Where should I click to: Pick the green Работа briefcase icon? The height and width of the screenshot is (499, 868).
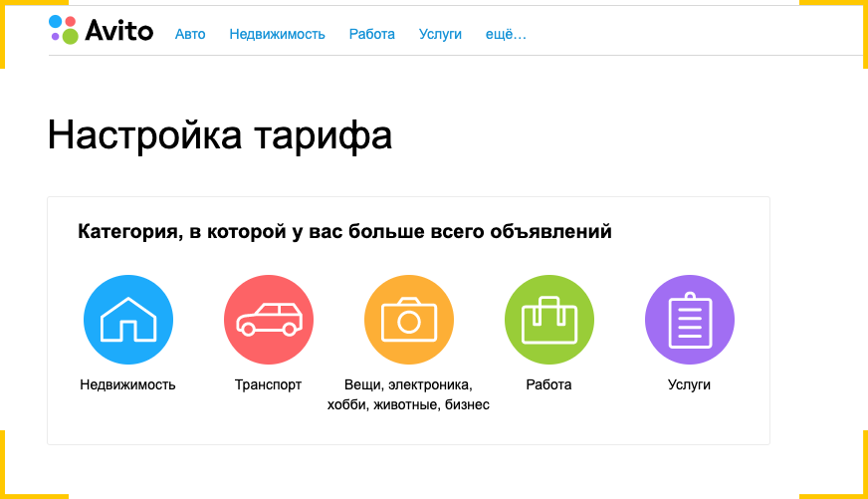[x=549, y=320]
